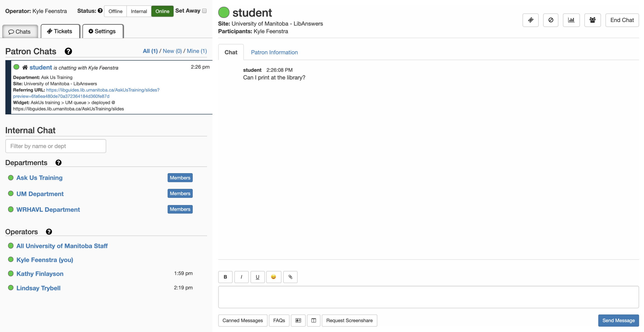The width and height of the screenshot is (644, 332).
Task: Click the ban patron circle-slash icon
Action: coord(550,20)
